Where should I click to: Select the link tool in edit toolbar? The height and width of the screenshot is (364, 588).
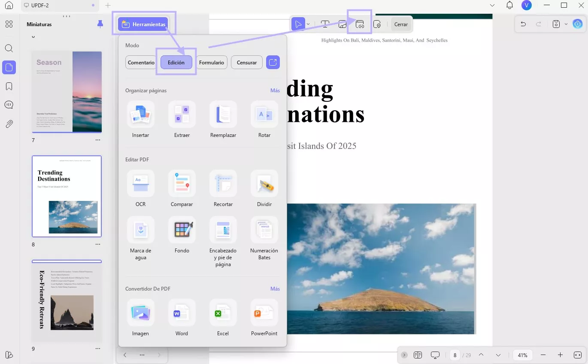[360, 24]
